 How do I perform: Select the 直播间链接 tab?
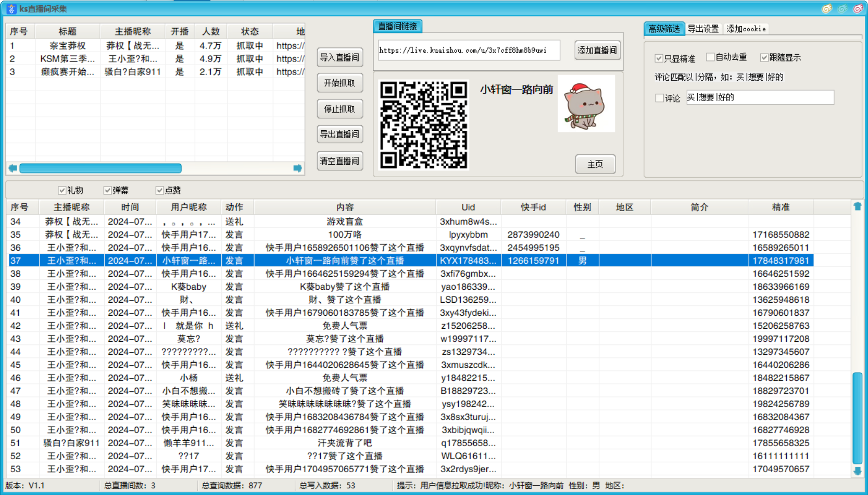pos(397,26)
